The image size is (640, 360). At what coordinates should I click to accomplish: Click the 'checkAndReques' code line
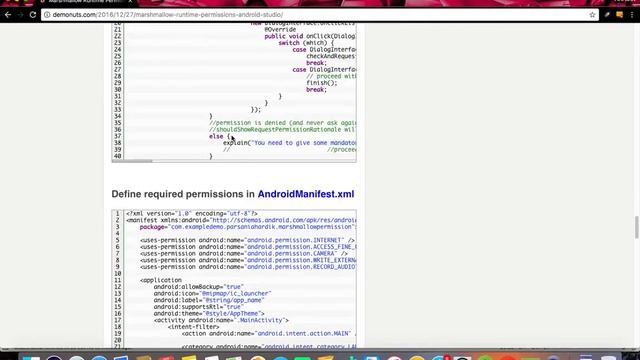[x=331, y=56]
